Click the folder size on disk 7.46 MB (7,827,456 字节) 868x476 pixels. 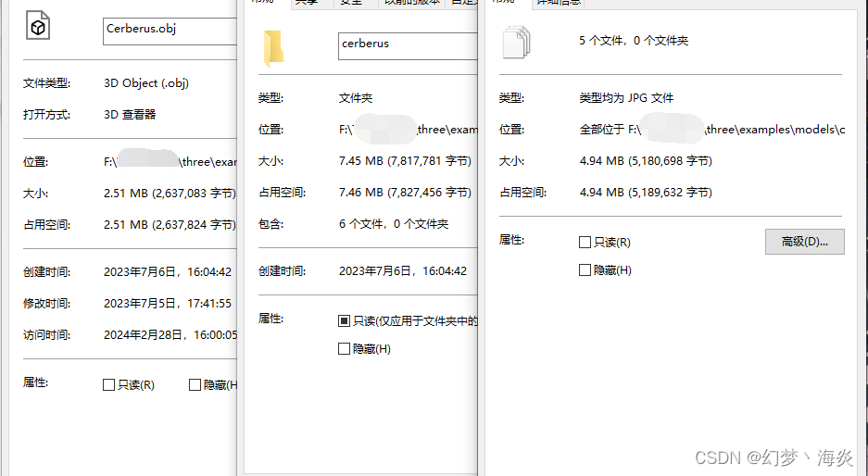pyautogui.click(x=405, y=193)
